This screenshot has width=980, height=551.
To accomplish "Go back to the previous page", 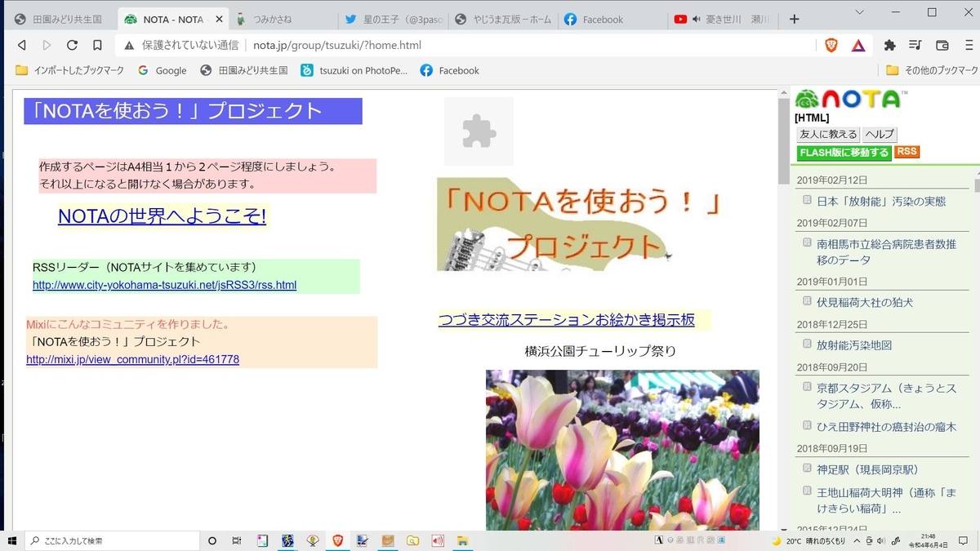I will click(x=22, y=46).
